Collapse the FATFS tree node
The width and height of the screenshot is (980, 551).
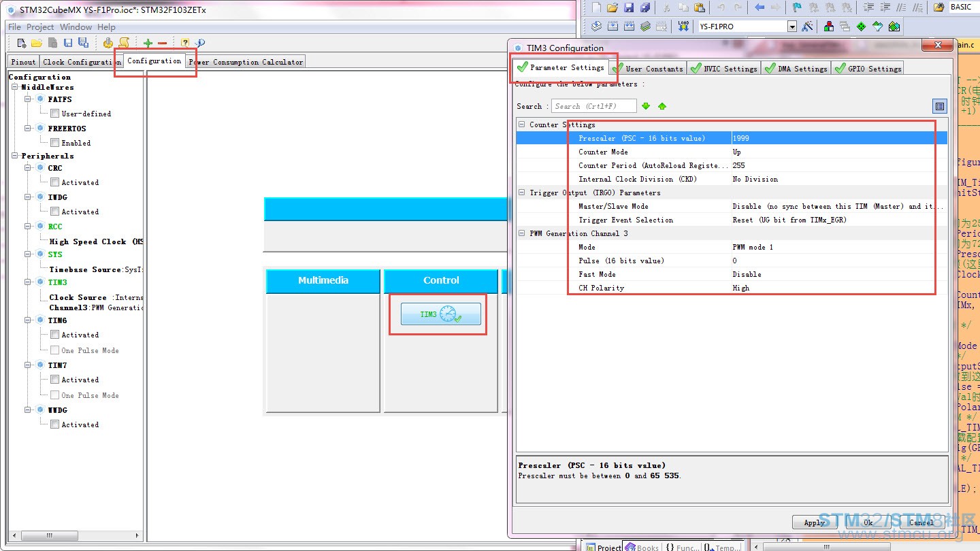[29, 99]
